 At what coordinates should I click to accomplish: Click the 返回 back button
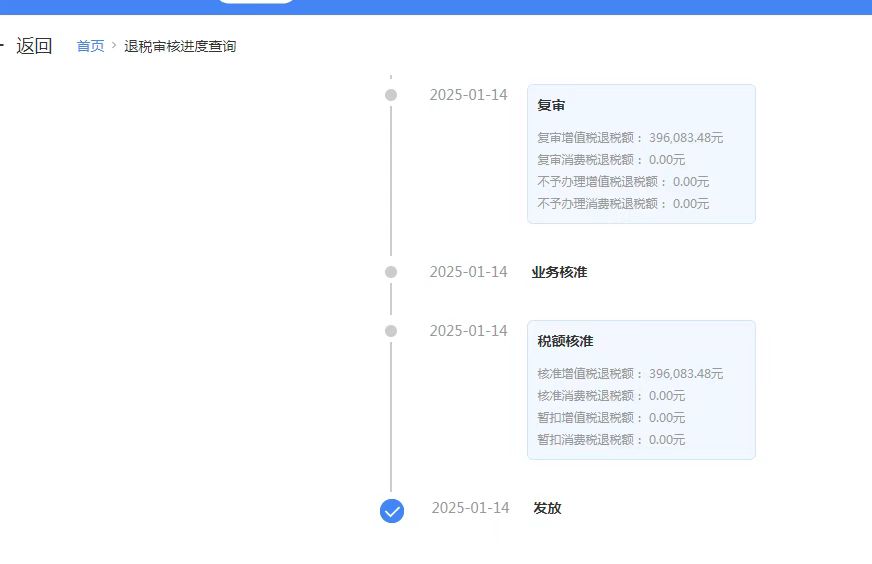34,46
